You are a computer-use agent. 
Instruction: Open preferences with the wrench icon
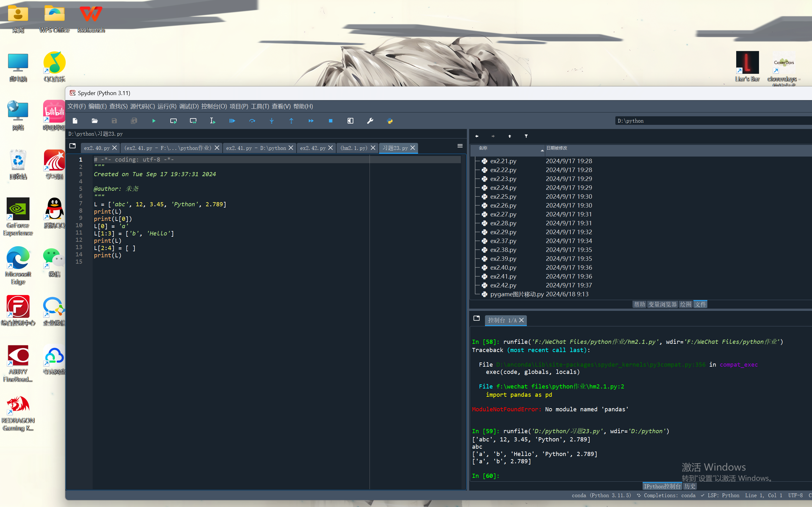pyautogui.click(x=370, y=121)
